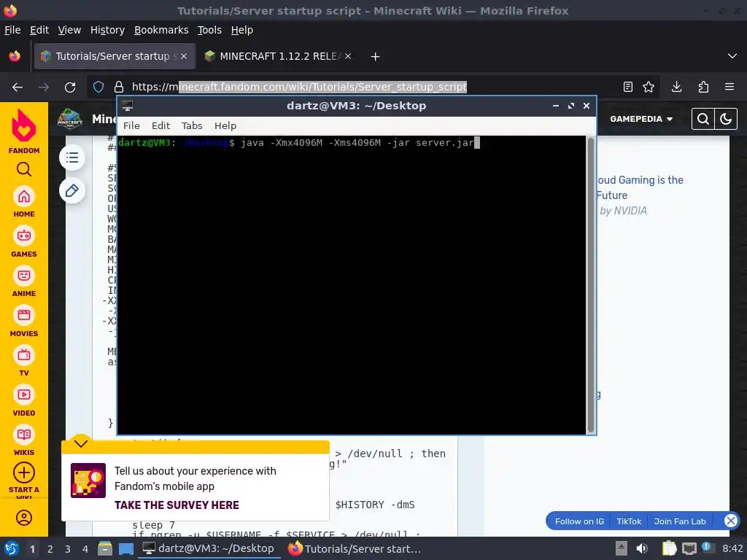This screenshot has width=747, height=560.
Task: Click terminal vertical scrollbar
Action: [591, 285]
